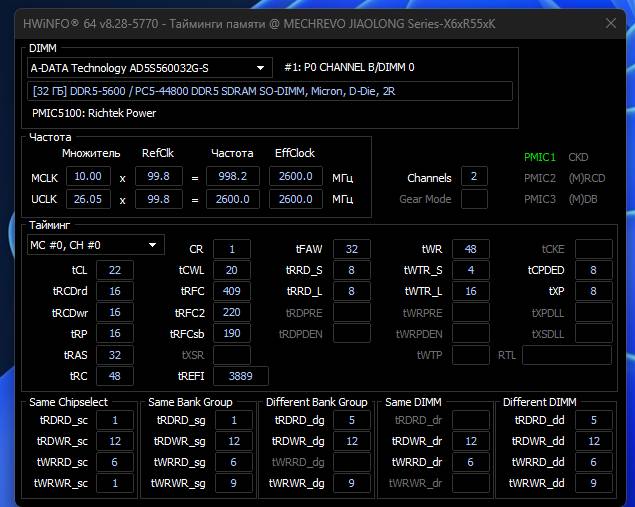The width and height of the screenshot is (635, 507).
Task: Click the CR command rate field
Action: [x=231, y=249]
